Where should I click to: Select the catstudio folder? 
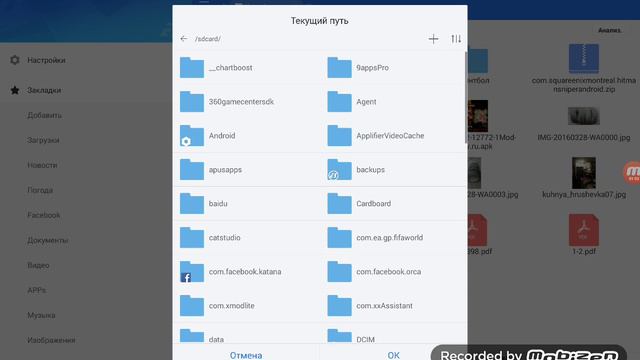tap(247, 238)
